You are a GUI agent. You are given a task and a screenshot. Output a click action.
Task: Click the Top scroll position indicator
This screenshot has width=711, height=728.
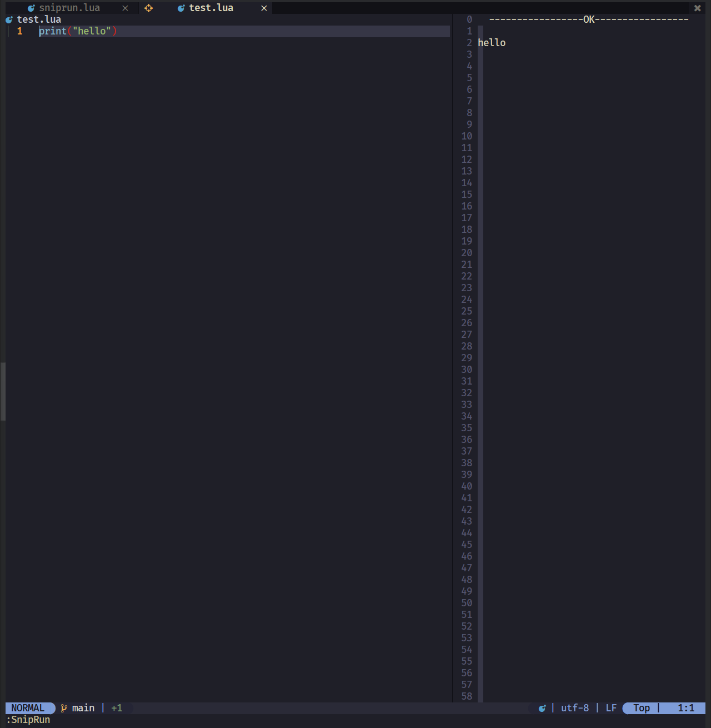pyautogui.click(x=642, y=707)
